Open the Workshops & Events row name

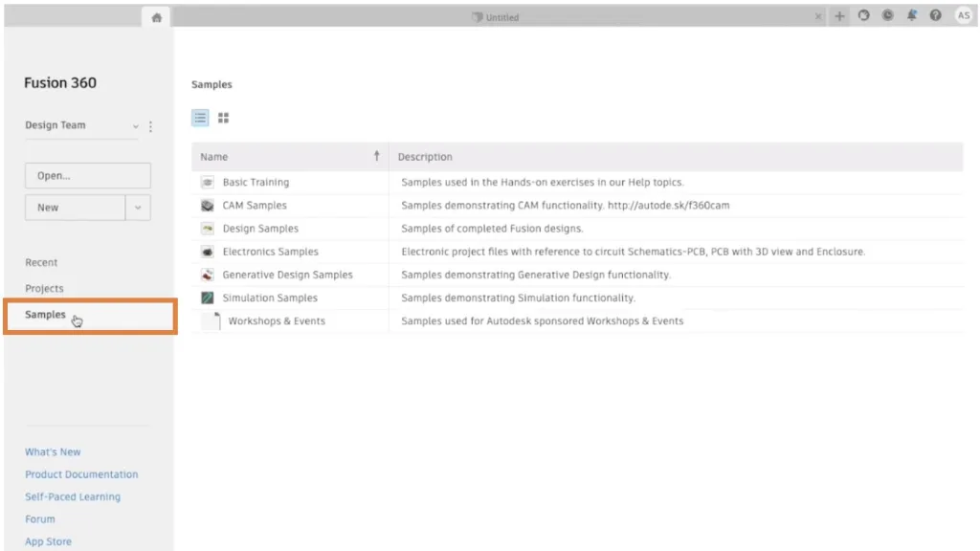click(277, 321)
